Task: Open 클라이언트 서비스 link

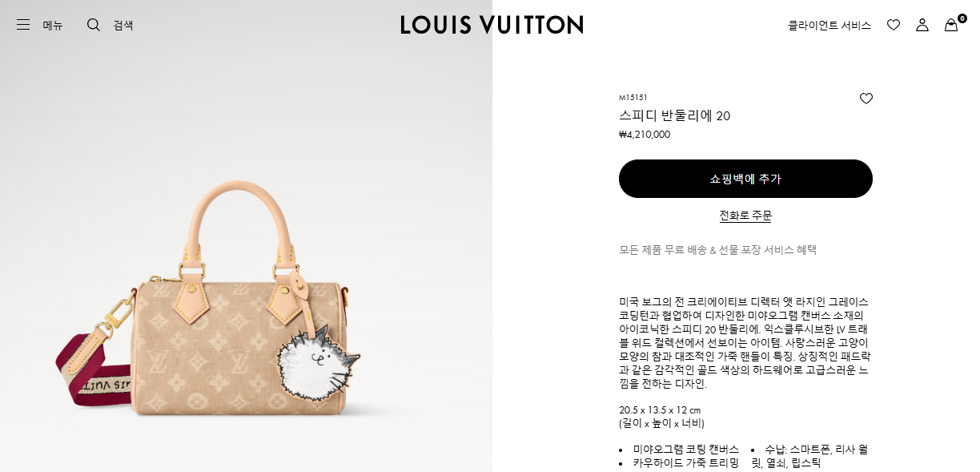Action: [829, 25]
